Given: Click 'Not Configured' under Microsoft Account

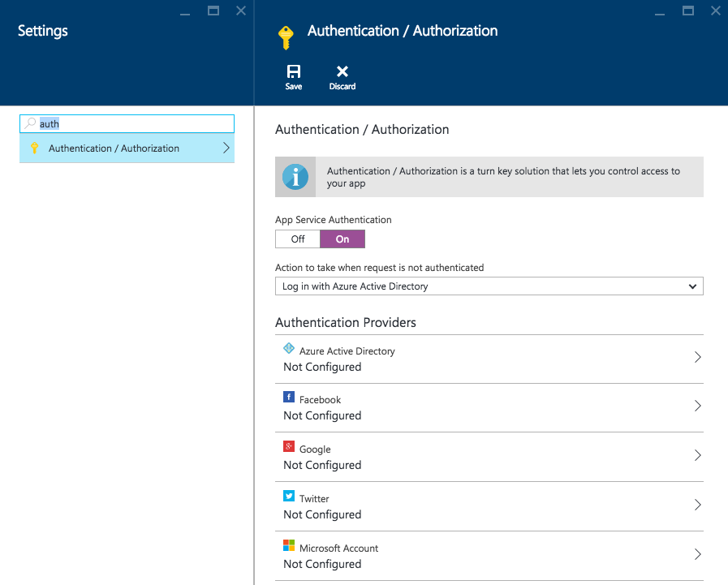Looking at the screenshot, I should pyautogui.click(x=322, y=564).
